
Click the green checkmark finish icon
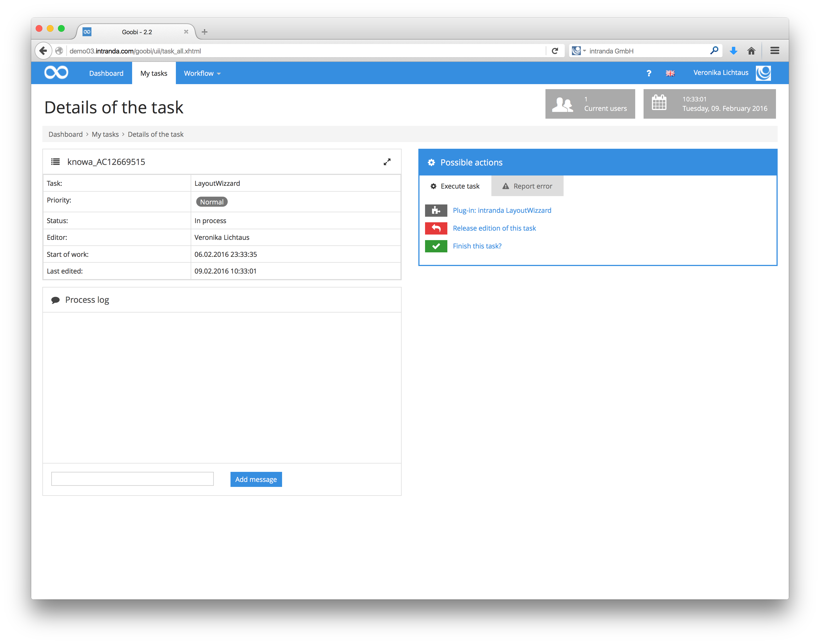436,246
